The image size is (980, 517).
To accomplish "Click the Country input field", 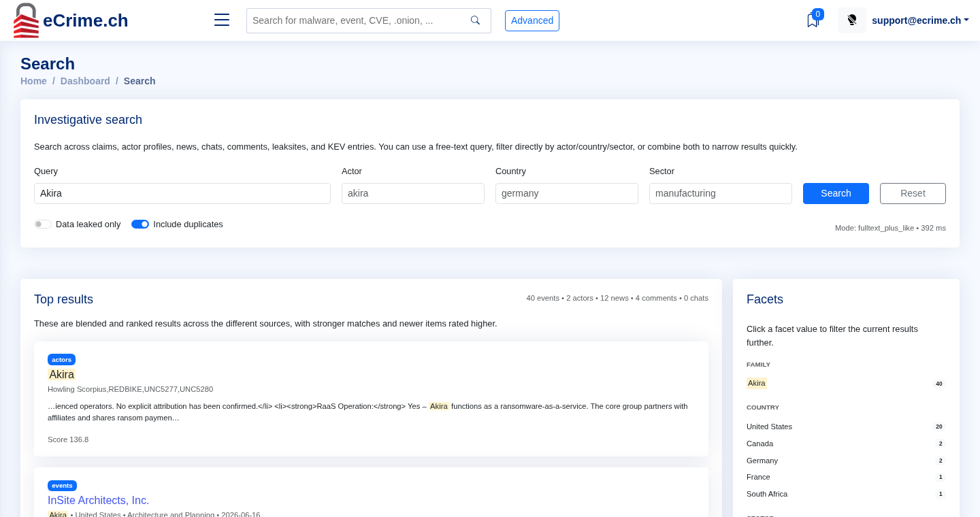I will (567, 193).
